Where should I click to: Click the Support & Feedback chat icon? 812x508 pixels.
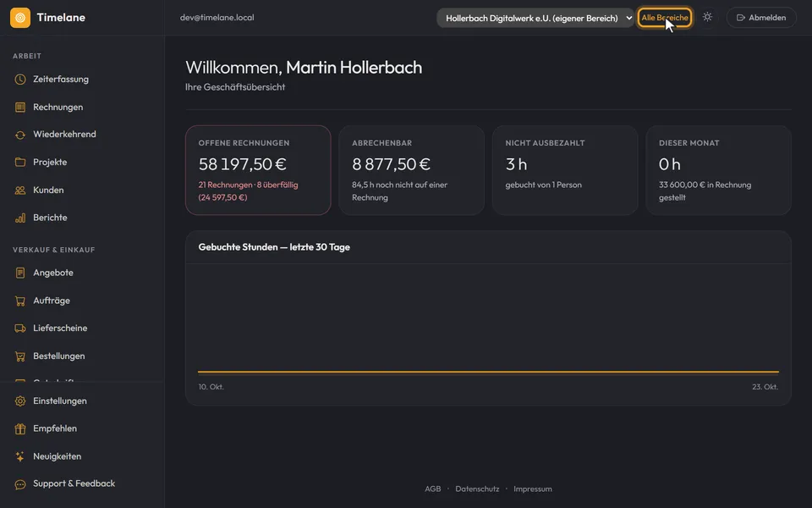click(x=20, y=484)
